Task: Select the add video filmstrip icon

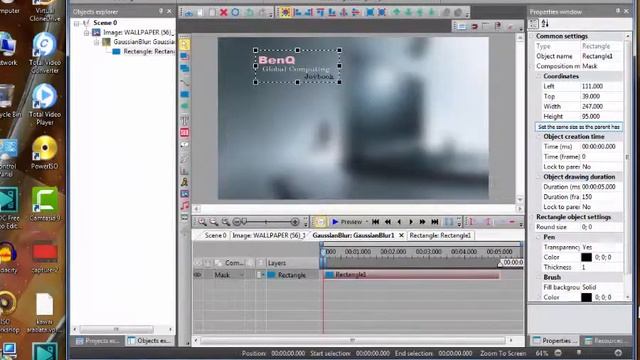Action: pos(184,218)
